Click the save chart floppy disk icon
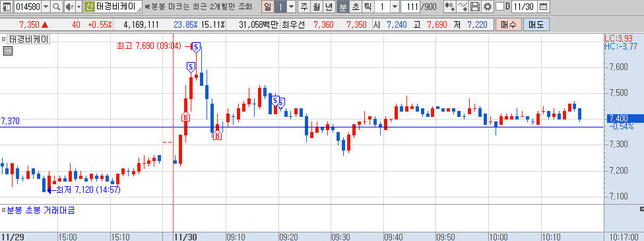The image size is (644, 241). tap(475, 7)
